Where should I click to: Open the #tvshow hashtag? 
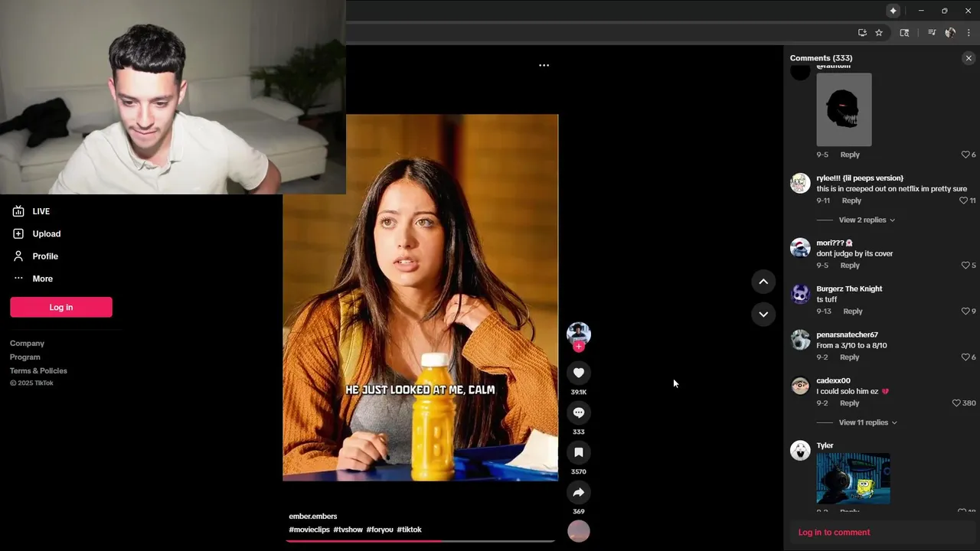pyautogui.click(x=348, y=530)
